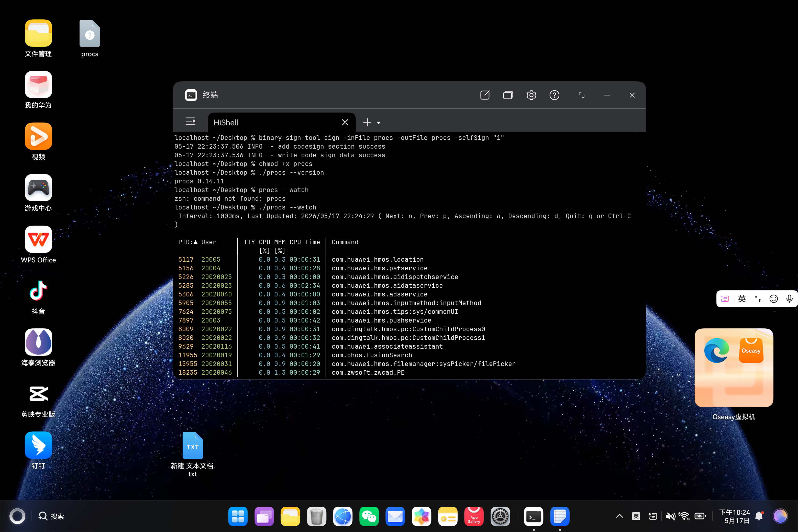
Task: Click the com.ohos.FusionSearch process entry
Action: [x=372, y=355]
